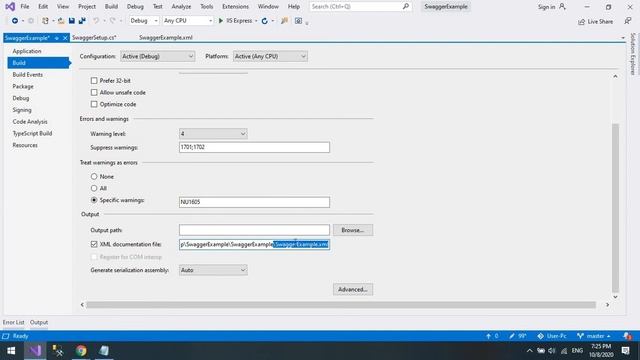640x360 pixels.
Task: Click the Find in Files toolbar icon
Action: [284, 21]
